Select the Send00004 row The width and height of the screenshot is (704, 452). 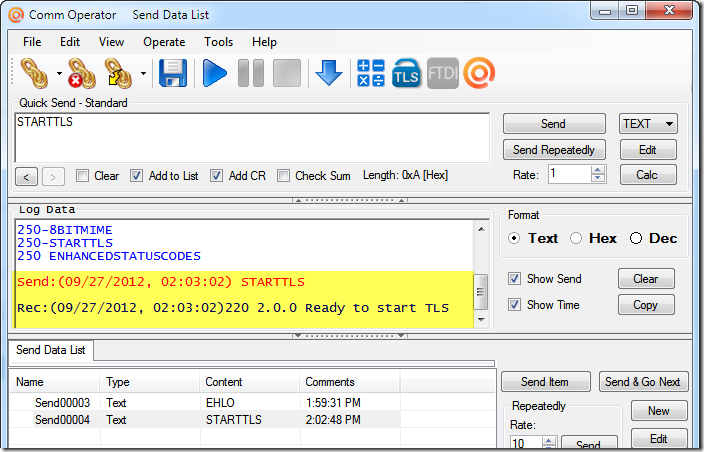pos(253,420)
